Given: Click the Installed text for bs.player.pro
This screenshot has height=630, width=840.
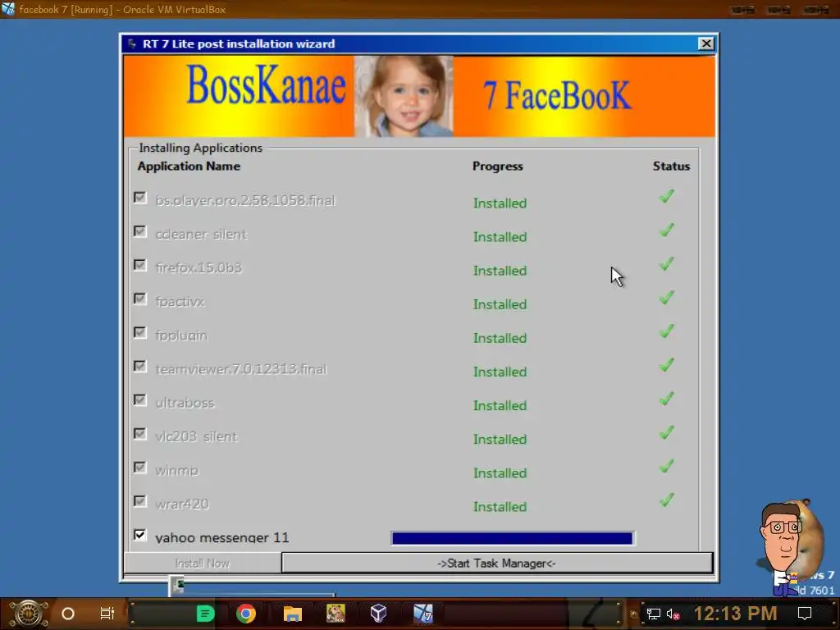Looking at the screenshot, I should (x=500, y=203).
